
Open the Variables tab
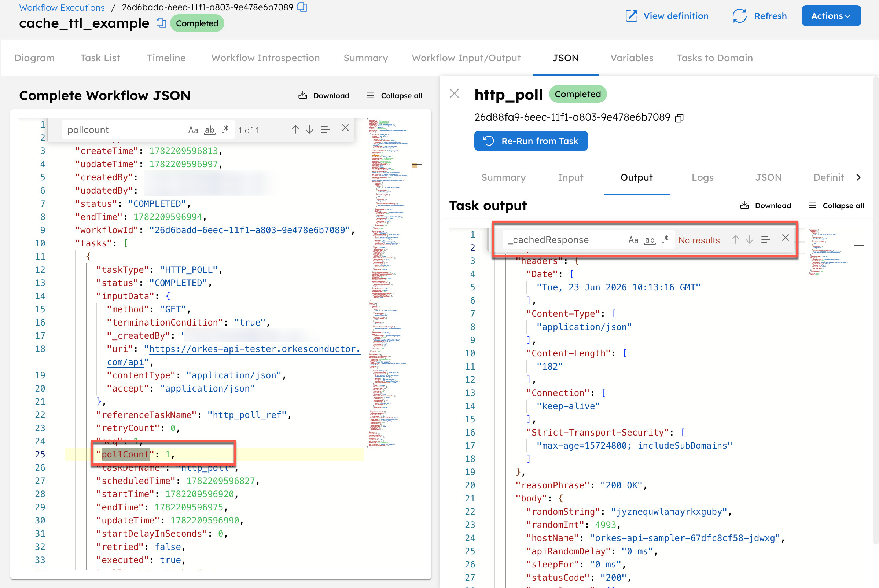click(x=632, y=58)
